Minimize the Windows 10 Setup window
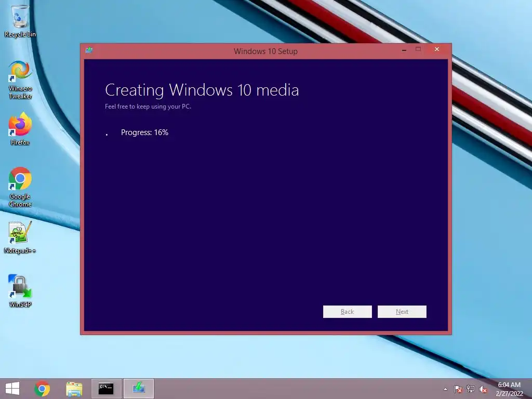Viewport: 532px width, 399px height. 404,50
